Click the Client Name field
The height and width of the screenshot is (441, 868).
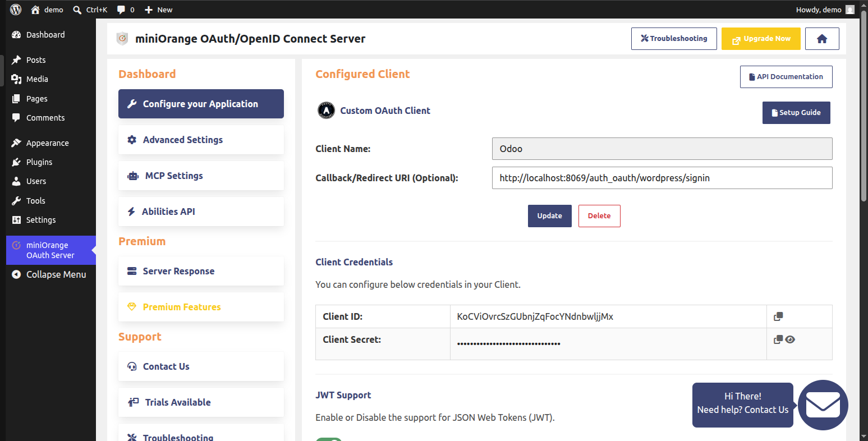(x=662, y=149)
